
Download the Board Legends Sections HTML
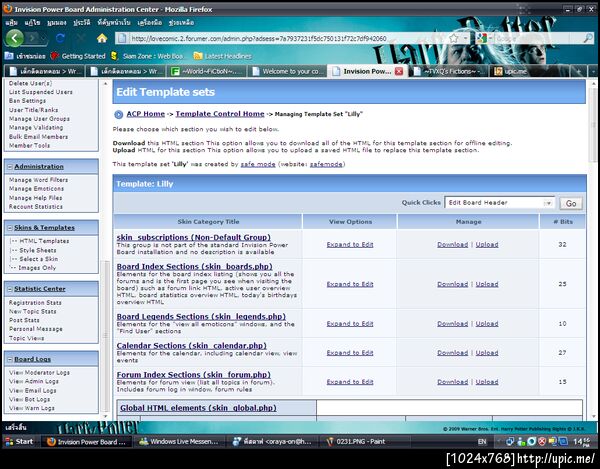click(x=452, y=324)
